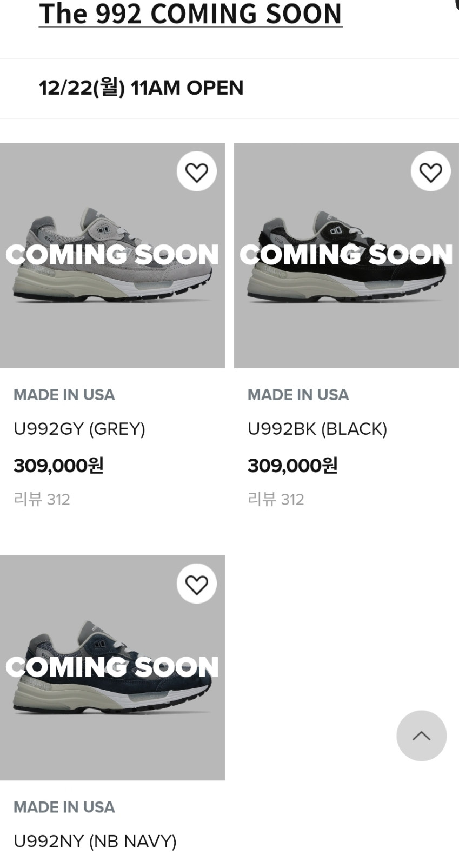Select product name U992BK (BLACK)
Viewport: 459px width, 868px height.
tap(317, 429)
